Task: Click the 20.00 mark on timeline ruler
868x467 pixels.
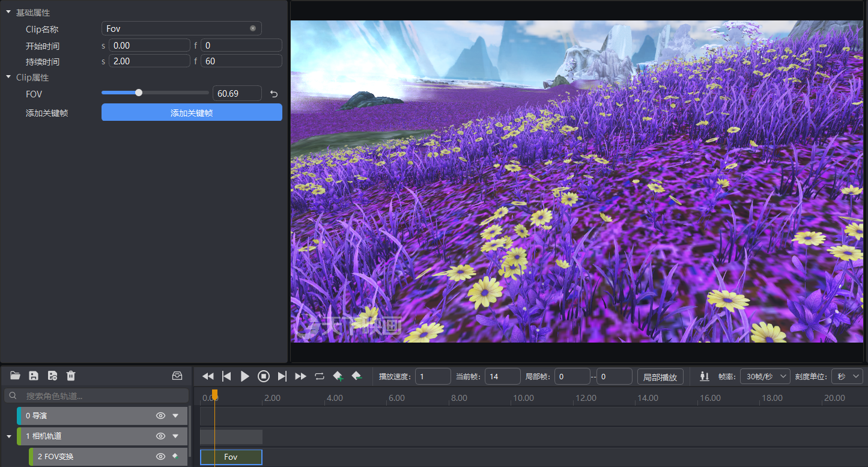Action: coord(834,398)
